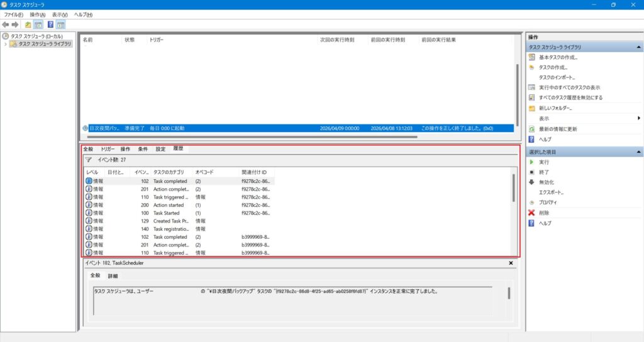Disable the task via 無効化
Screen dimensions: 644x342
547,182
